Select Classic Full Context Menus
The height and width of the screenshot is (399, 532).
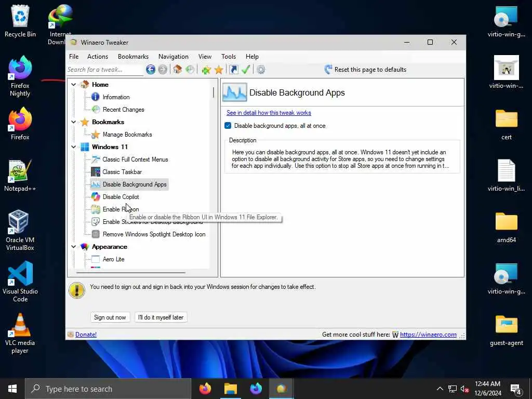click(135, 159)
